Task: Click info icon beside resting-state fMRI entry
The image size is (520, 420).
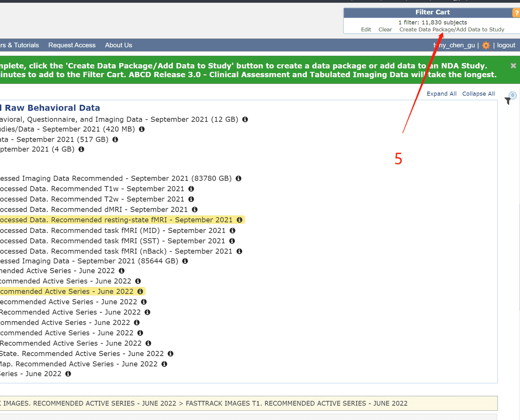Action: coord(240,220)
